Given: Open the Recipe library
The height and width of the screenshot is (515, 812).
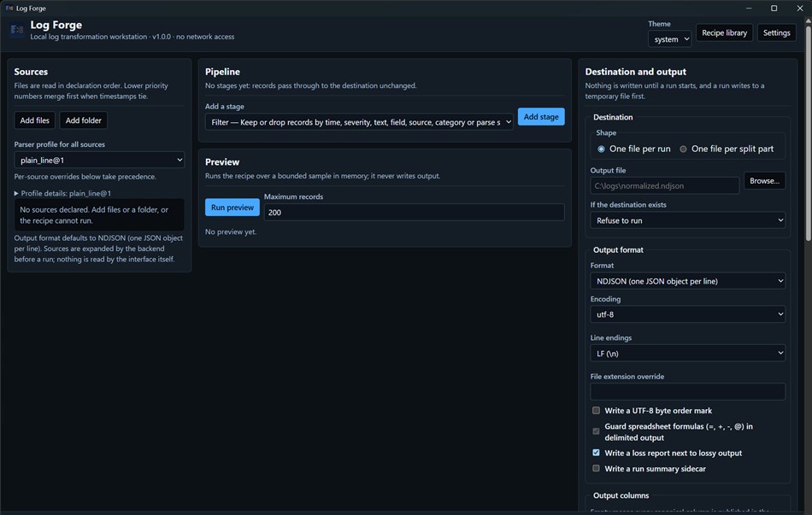Looking at the screenshot, I should [724, 32].
